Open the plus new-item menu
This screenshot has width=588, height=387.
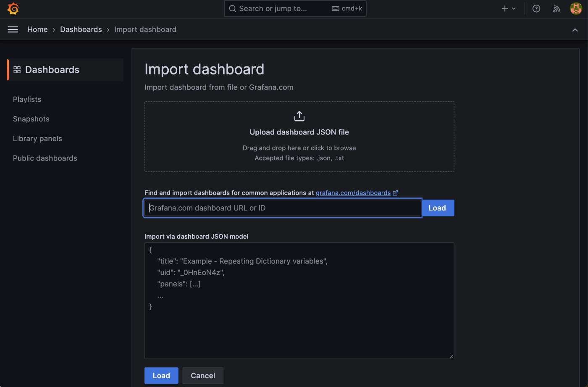pyautogui.click(x=509, y=8)
